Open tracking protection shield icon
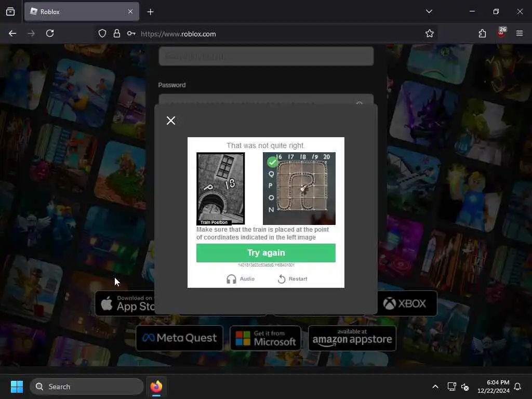Image resolution: width=532 pixels, height=399 pixels. point(102,34)
